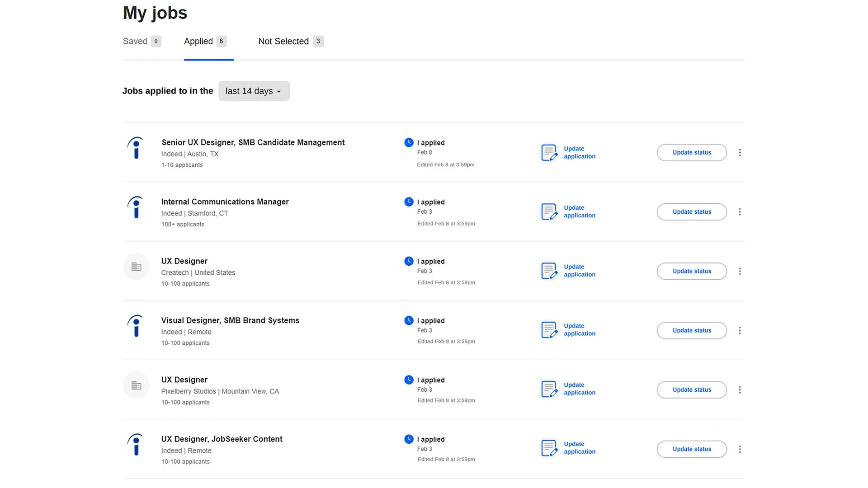Image resolution: width=868 pixels, height=488 pixels.
Task: Click the clock status icon next to UX Designer, JobSeeker Content
Action: point(409,439)
